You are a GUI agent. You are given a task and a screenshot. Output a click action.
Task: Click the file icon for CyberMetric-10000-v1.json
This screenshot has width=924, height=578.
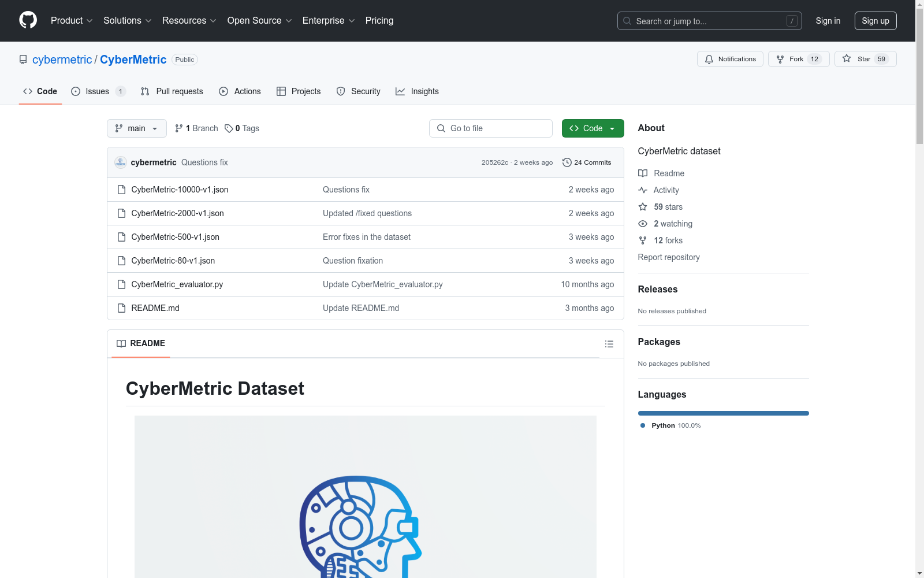point(121,190)
